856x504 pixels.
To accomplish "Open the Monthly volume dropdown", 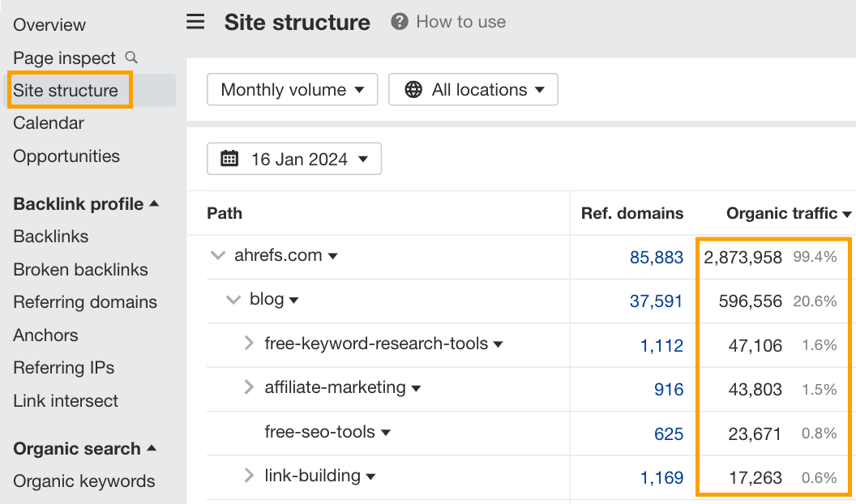I will [x=292, y=89].
